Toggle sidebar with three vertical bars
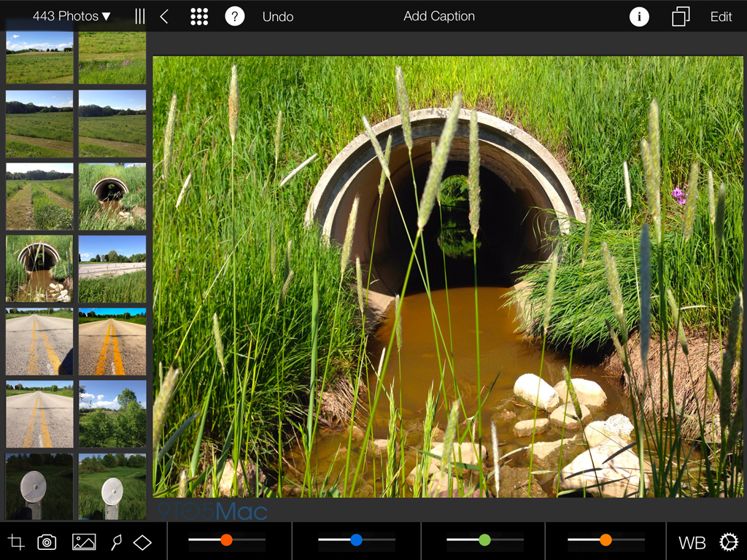Image resolution: width=747 pixels, height=560 pixels. (139, 17)
